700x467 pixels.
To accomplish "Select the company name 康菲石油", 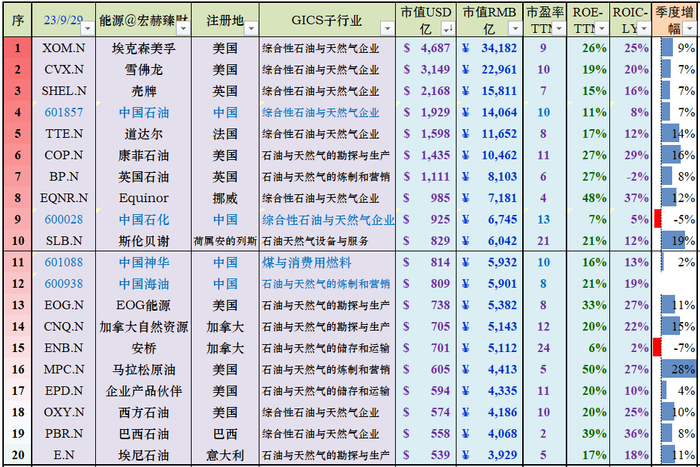I will [143, 155].
